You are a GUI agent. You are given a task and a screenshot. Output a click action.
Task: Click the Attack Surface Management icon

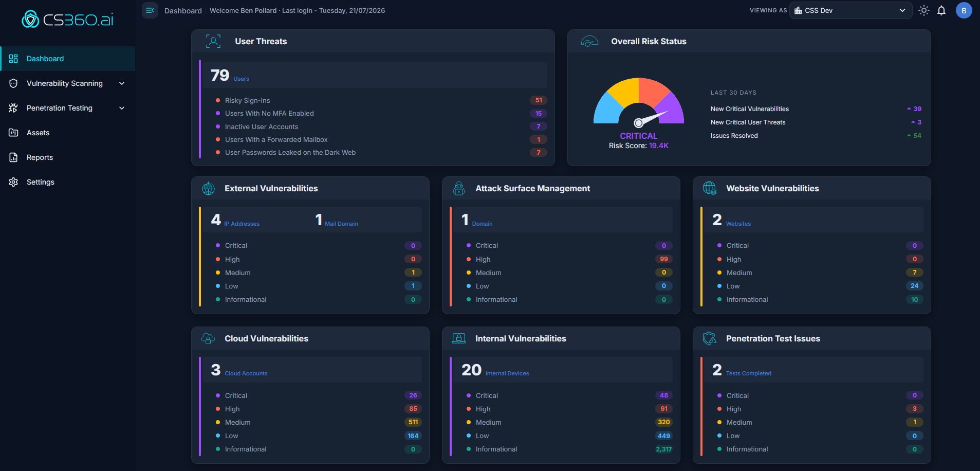point(459,188)
